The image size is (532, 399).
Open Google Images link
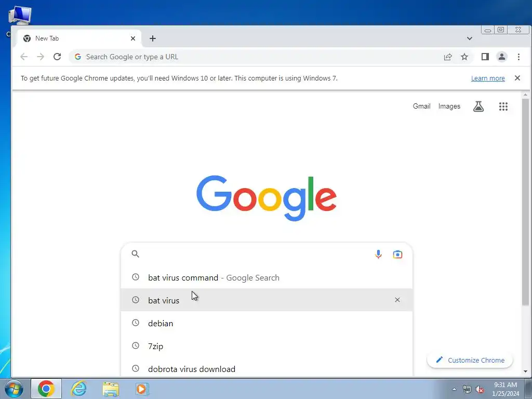coord(449,106)
